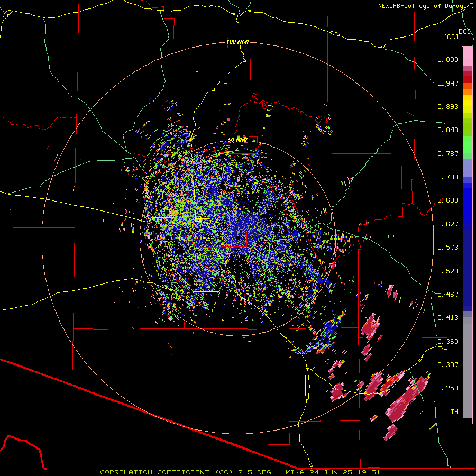Pick the periwinkle color bar segment
Viewport: 476px width, 476px height.
click(467, 168)
